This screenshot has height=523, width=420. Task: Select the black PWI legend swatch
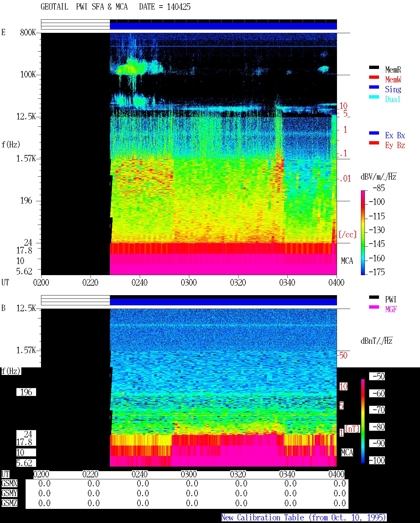[x=374, y=297]
